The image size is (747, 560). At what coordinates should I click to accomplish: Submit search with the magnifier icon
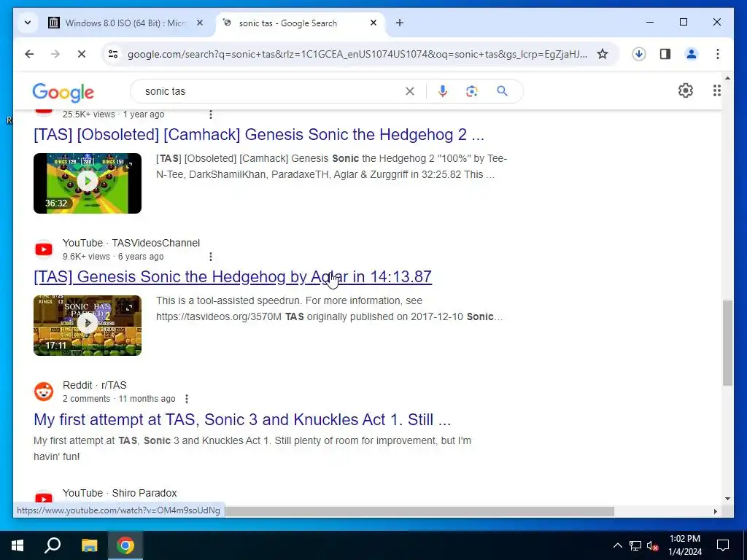coord(502,91)
